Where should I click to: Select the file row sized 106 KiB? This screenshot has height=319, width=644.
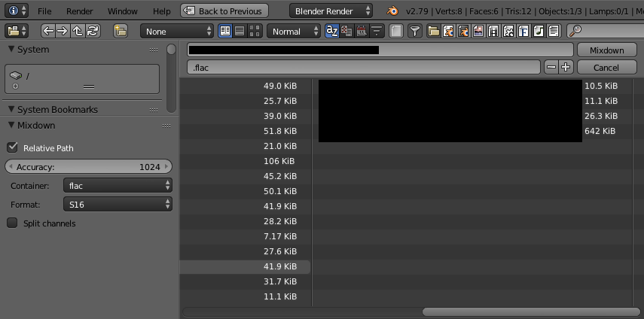(x=246, y=161)
